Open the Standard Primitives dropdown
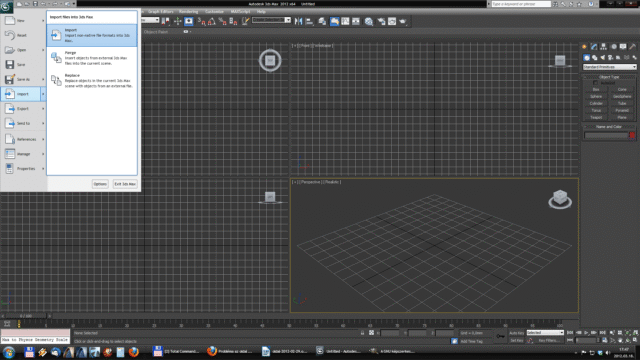This screenshot has height=360, width=640. point(609,67)
